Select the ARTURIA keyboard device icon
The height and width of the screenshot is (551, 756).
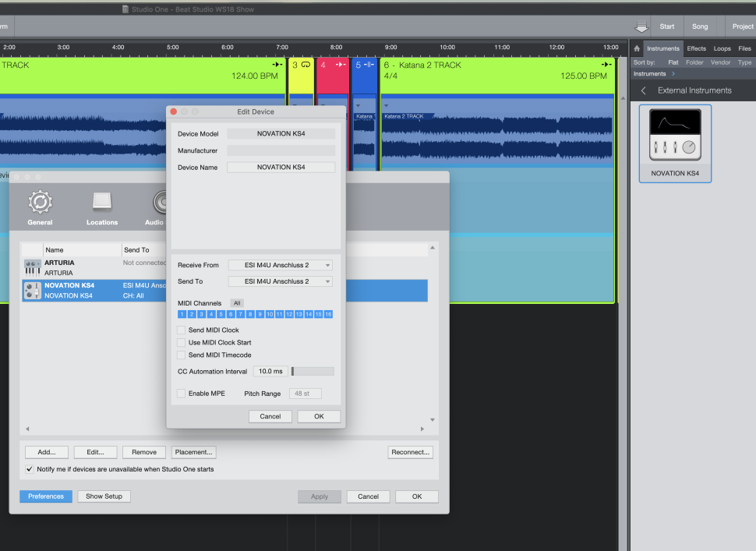coord(33,267)
